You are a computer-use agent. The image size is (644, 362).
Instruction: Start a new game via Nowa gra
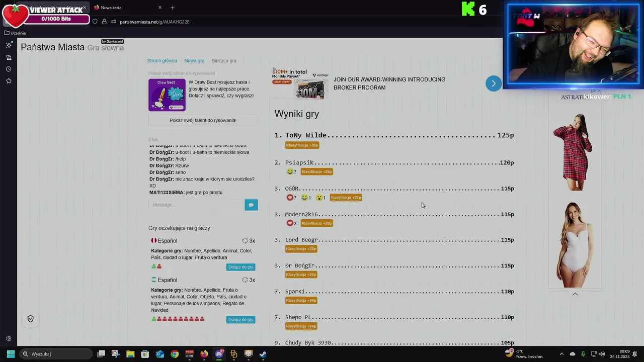click(194, 61)
